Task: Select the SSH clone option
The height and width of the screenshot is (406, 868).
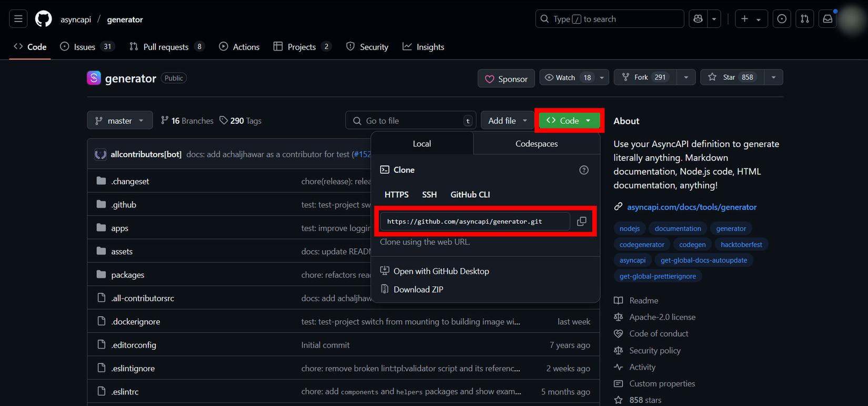Action: [429, 195]
